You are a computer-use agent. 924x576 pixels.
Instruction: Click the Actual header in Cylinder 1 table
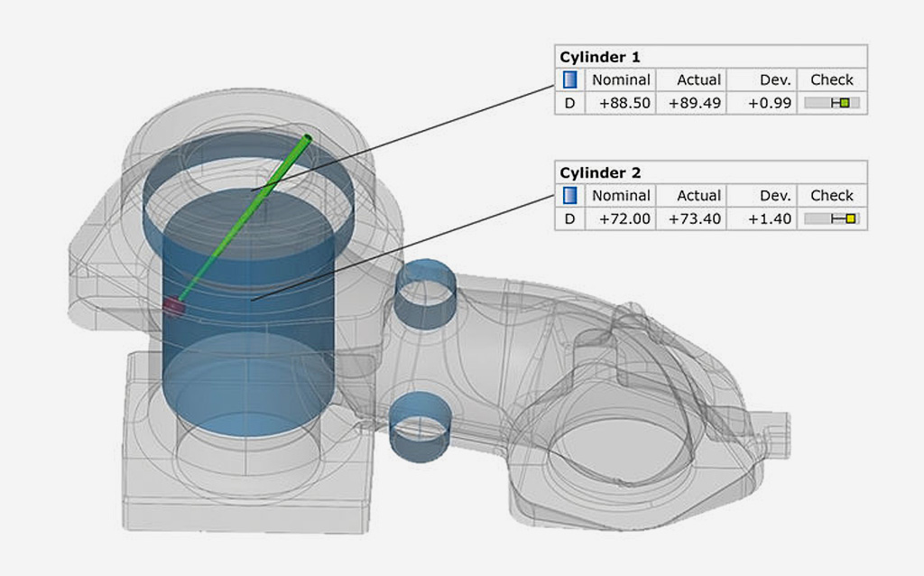click(698, 79)
